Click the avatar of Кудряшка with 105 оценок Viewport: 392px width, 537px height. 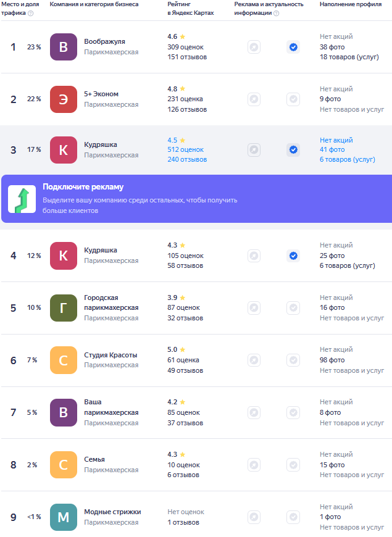pyautogui.click(x=64, y=256)
